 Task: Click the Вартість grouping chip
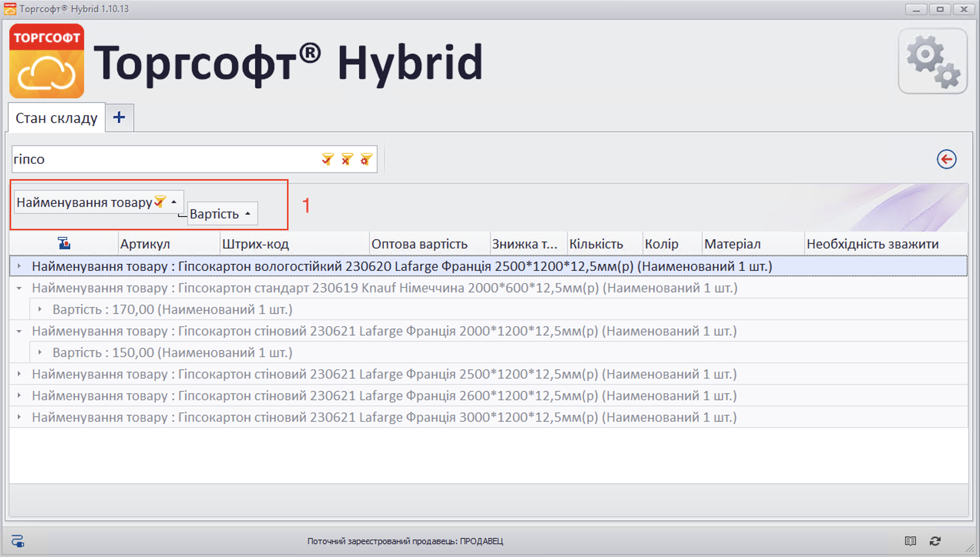215,214
